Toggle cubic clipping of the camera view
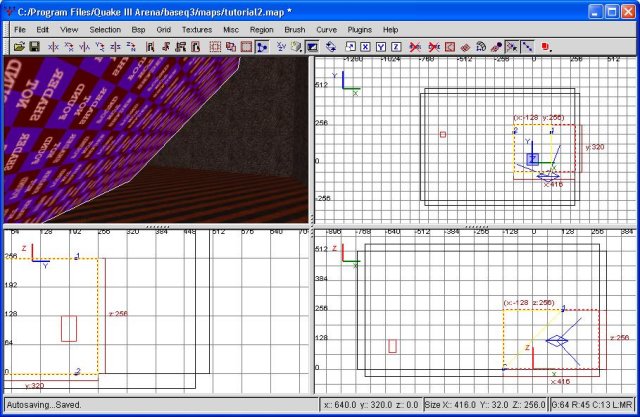This screenshot has height=417, width=640. 313,47
